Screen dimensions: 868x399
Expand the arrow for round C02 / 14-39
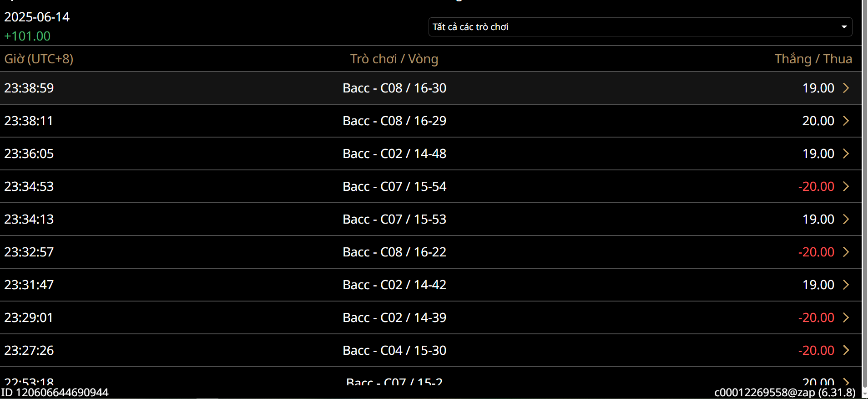click(x=846, y=317)
